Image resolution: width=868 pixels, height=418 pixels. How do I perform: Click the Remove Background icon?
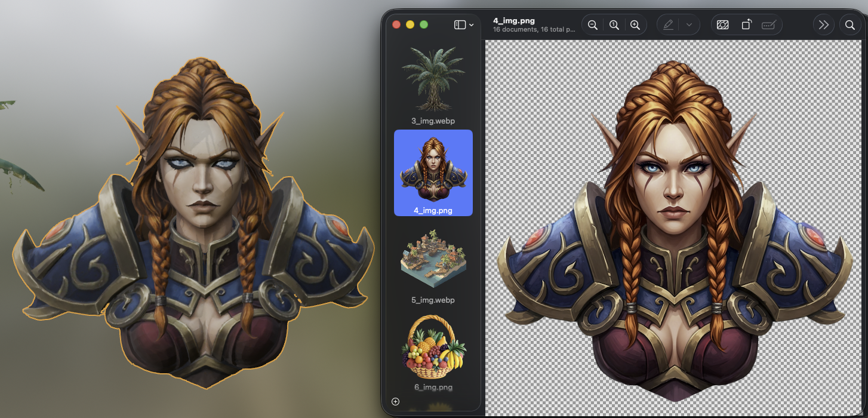(x=722, y=25)
